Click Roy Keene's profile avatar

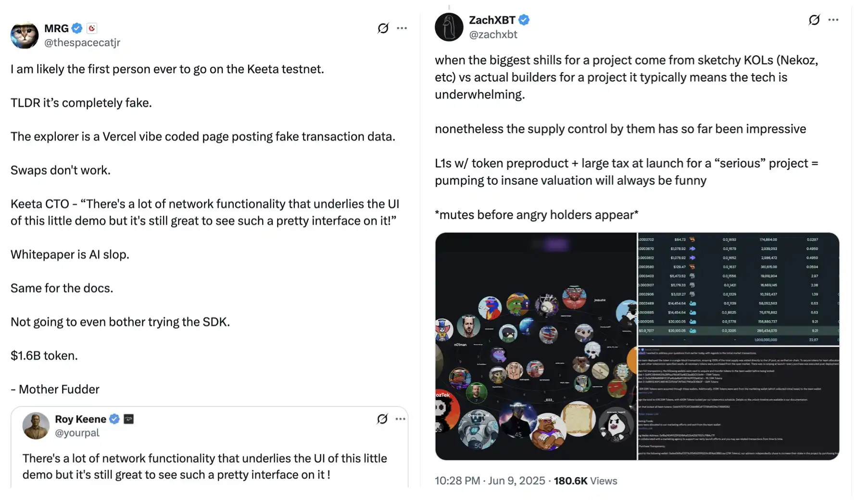point(36,426)
